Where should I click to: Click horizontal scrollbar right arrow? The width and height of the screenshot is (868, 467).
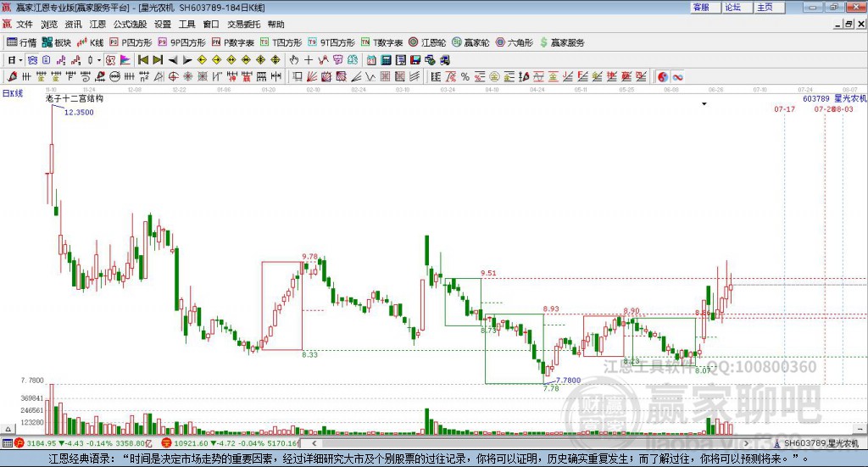pos(746,443)
